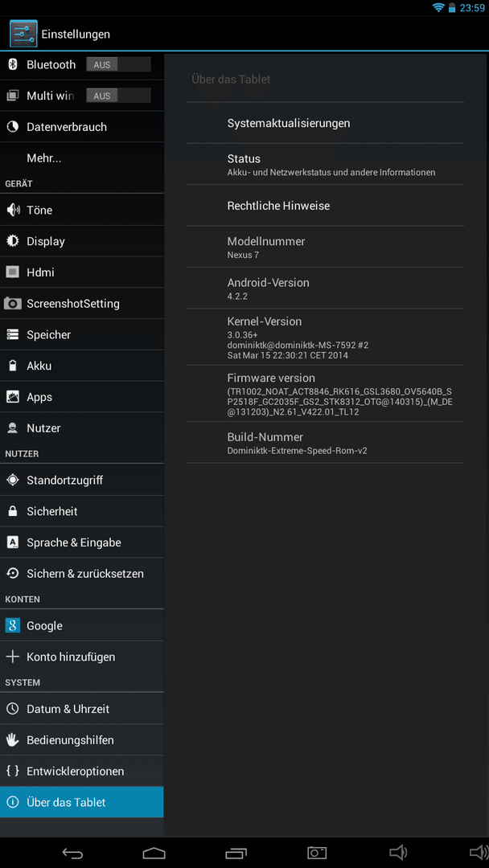This screenshot has height=868, width=489.
Task: Take screenshot via navigation bar camera
Action: tap(318, 853)
